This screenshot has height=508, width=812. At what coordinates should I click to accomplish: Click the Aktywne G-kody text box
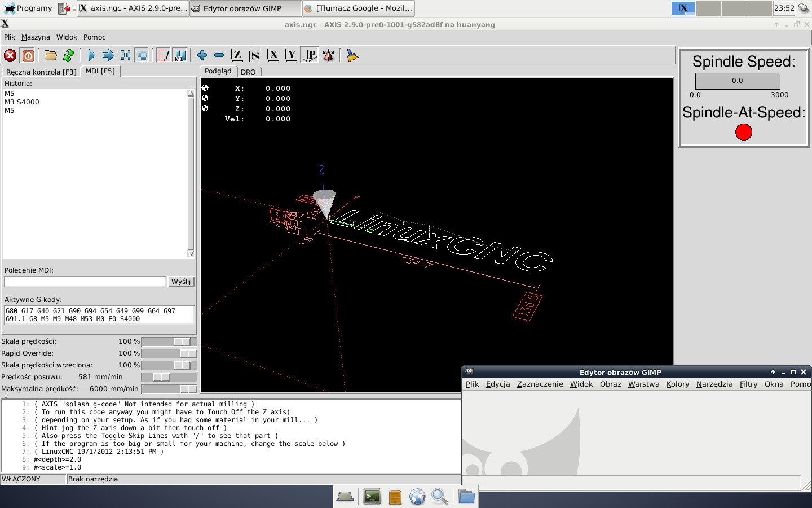click(x=99, y=315)
